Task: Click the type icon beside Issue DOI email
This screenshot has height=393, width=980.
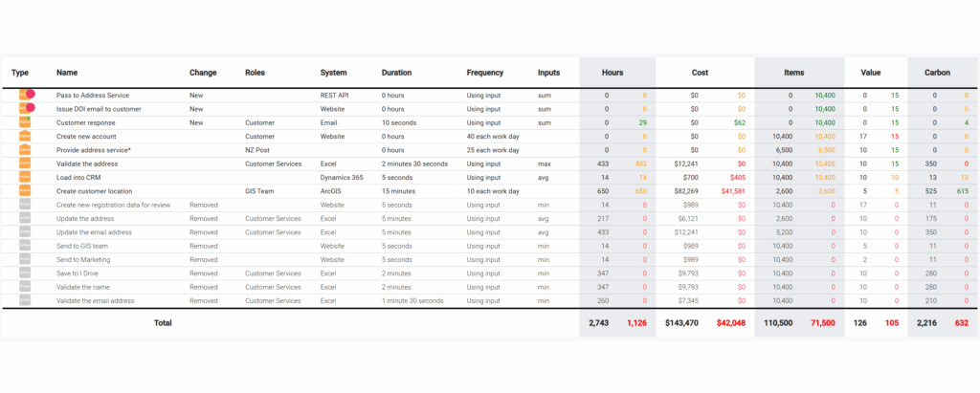Action: coord(26,109)
